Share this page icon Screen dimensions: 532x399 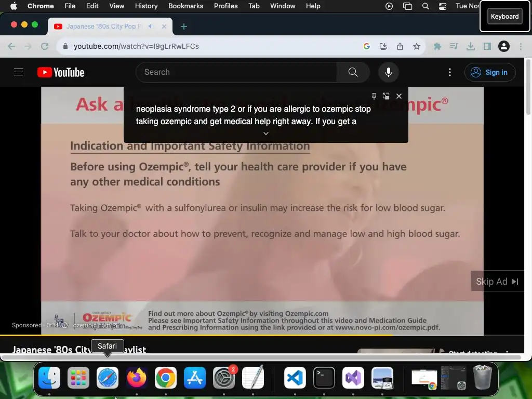click(x=400, y=46)
